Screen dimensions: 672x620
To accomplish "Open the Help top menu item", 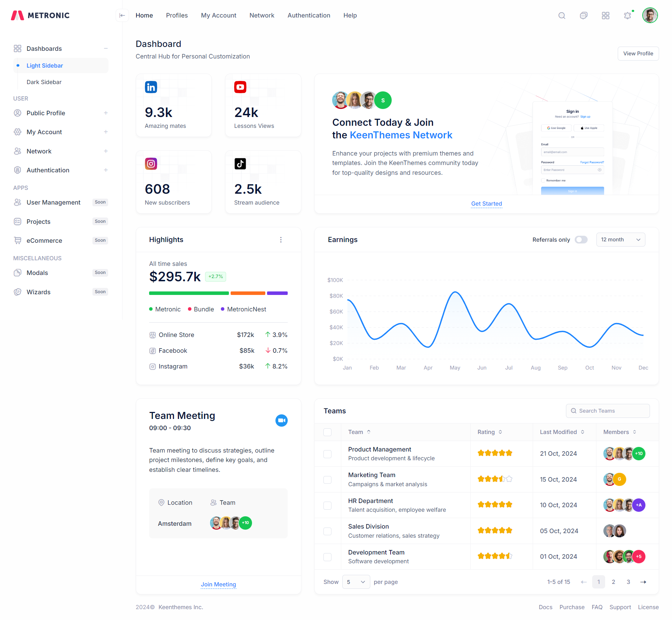I will tap(350, 15).
